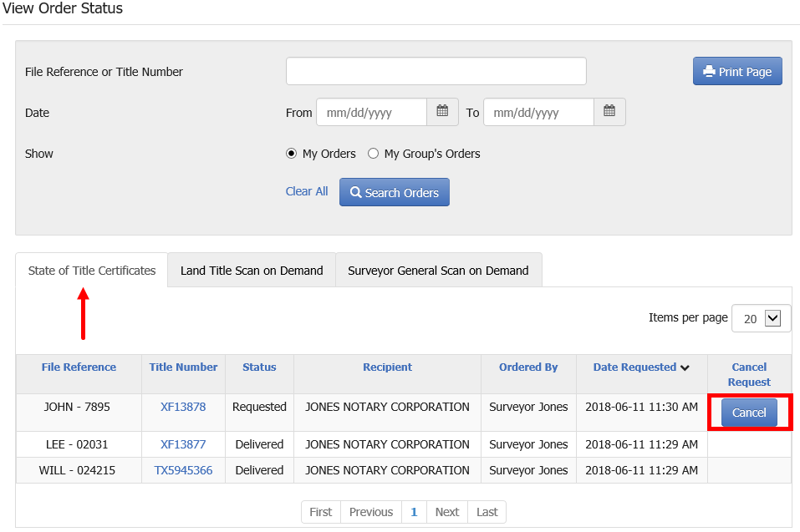
Task: Go to the Last page
Action: coord(487,512)
